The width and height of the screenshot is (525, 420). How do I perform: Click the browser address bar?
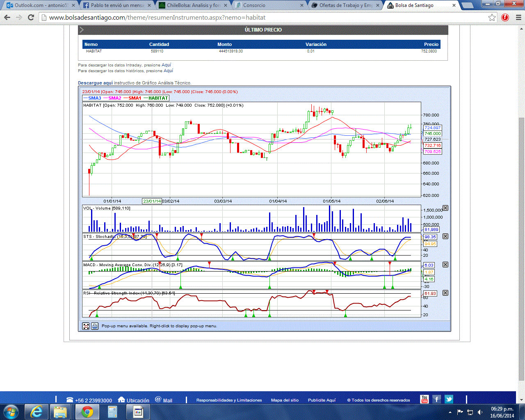pos(262,18)
